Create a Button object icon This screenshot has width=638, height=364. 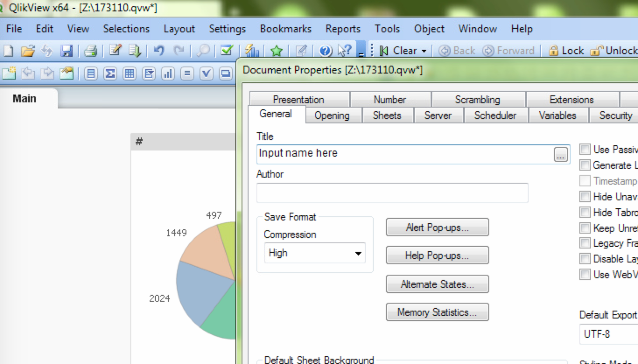(x=226, y=73)
